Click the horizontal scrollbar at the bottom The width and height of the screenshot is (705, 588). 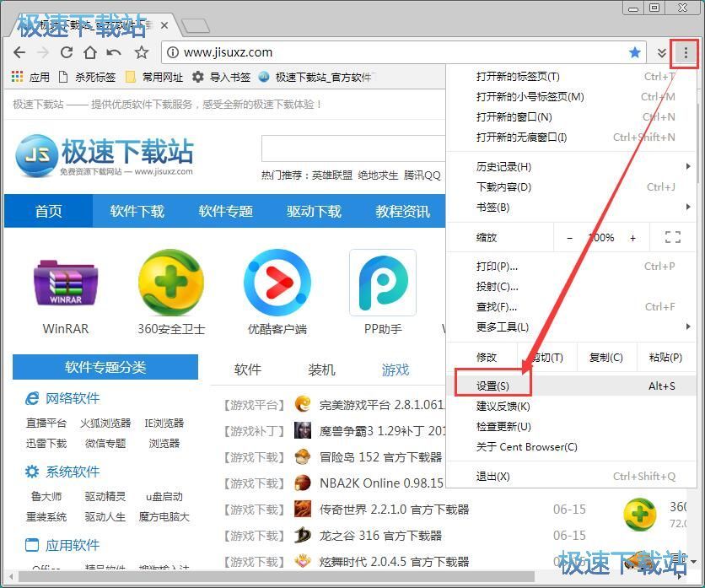click(x=277, y=576)
